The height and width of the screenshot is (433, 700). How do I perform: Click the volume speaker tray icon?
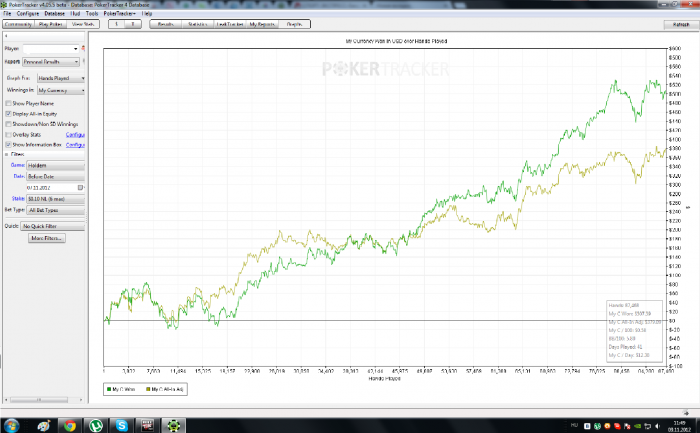[x=658, y=426]
